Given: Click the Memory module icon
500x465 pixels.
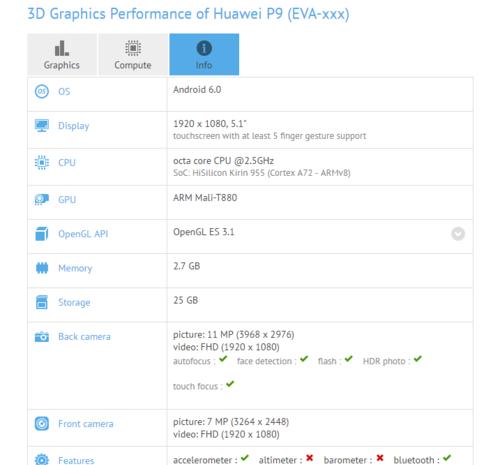Looking at the screenshot, I should (42, 268).
